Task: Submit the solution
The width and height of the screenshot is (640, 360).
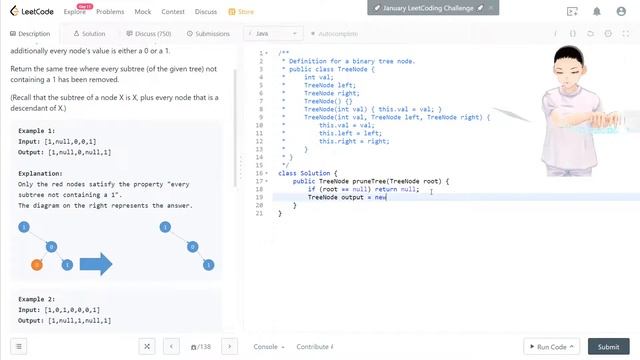Action: pos(609,347)
